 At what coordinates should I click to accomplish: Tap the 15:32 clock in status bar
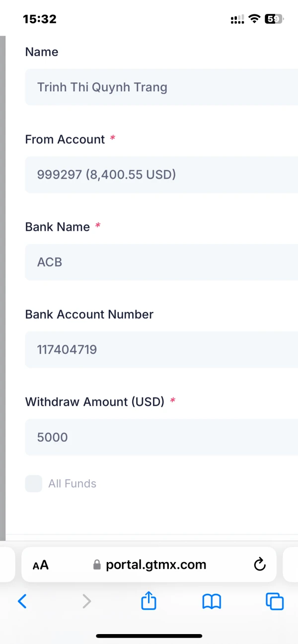(x=40, y=19)
